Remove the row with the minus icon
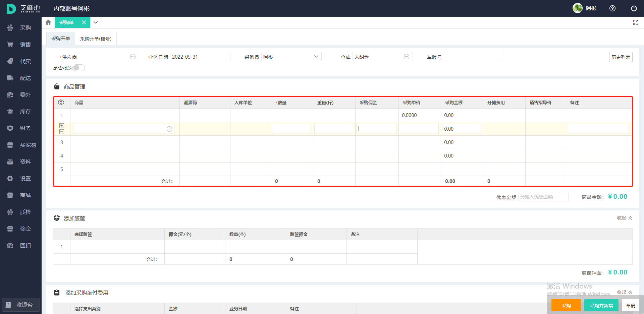This screenshot has width=644, height=314. pyautogui.click(x=62, y=132)
